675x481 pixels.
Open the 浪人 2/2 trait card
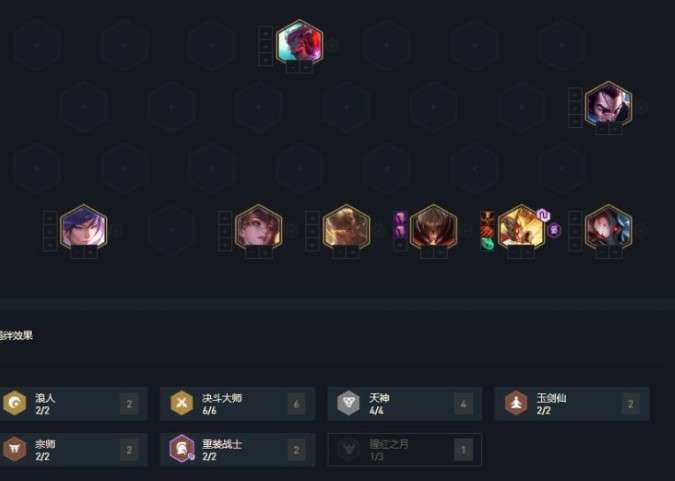click(73, 403)
